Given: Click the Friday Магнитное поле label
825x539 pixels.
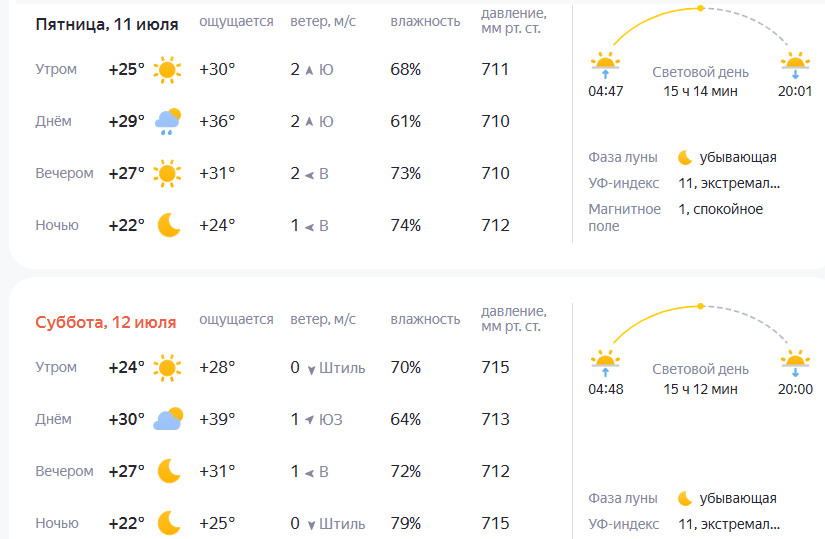Looking at the screenshot, I should pos(624,217).
